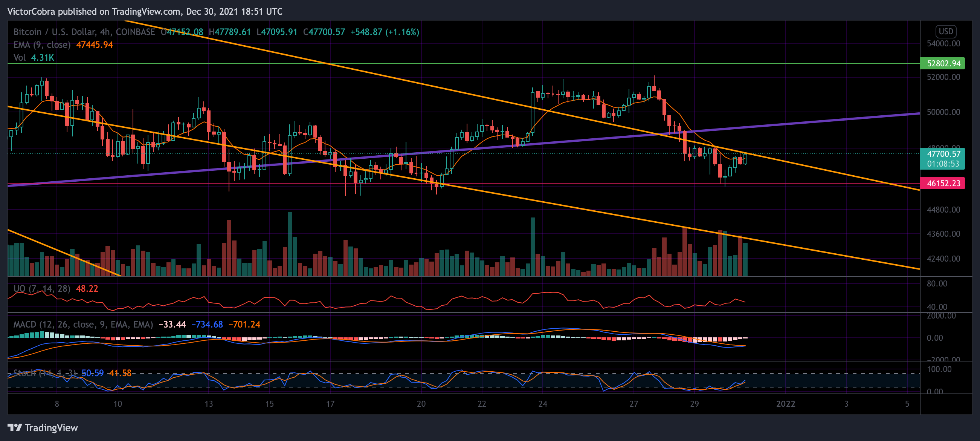980x441 pixels.
Task: Click the Bitcoin / U.S. Dollar symbol title
Action: (84, 32)
